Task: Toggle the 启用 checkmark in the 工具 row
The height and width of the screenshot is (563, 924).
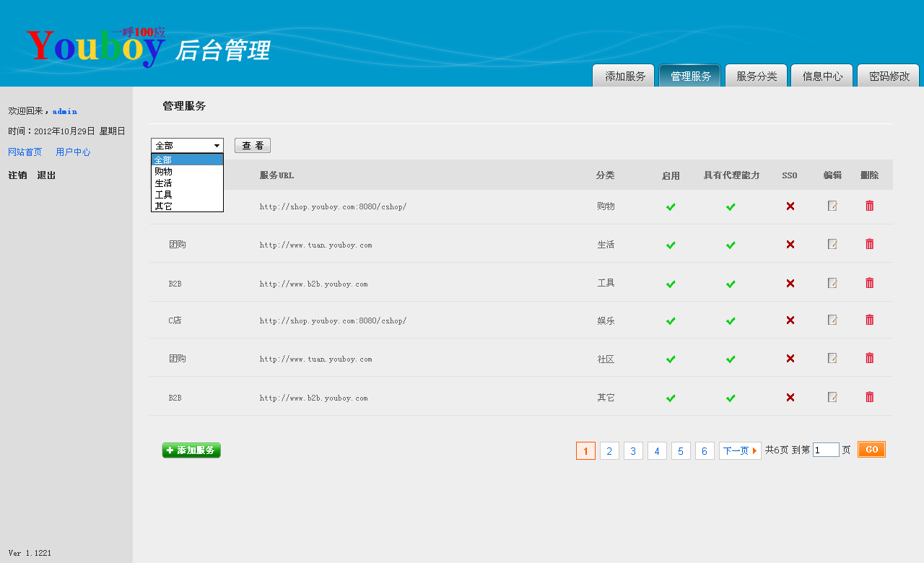Action: click(x=671, y=284)
